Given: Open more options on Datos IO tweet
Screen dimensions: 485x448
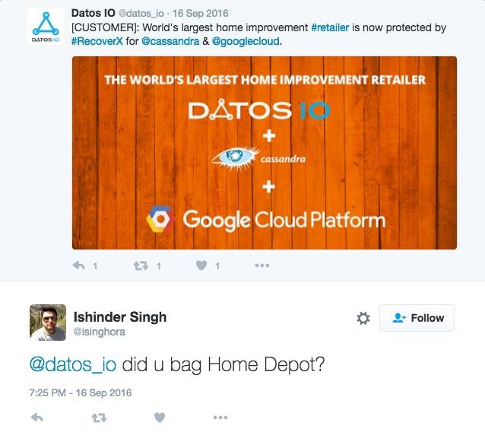Looking at the screenshot, I should coord(262,265).
